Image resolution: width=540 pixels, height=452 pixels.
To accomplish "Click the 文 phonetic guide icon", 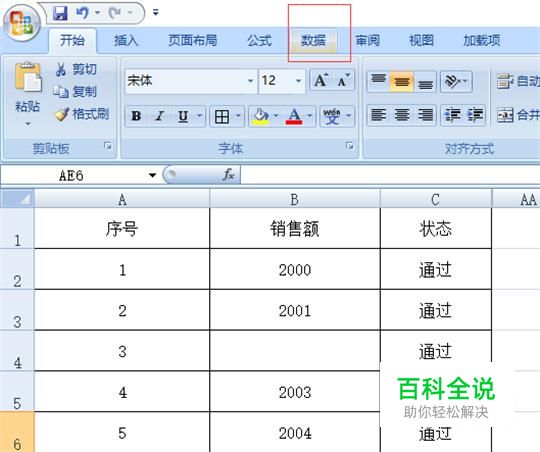I will point(331,116).
